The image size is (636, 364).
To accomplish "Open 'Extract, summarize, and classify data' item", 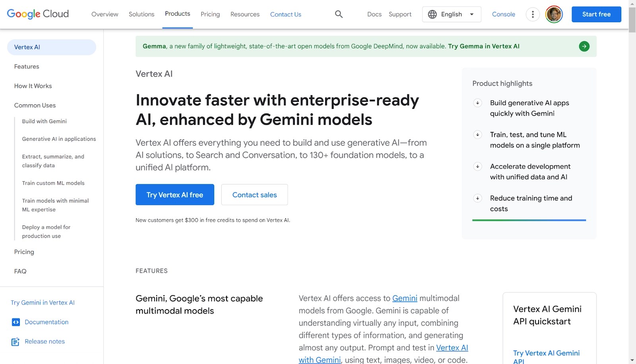I will [53, 161].
